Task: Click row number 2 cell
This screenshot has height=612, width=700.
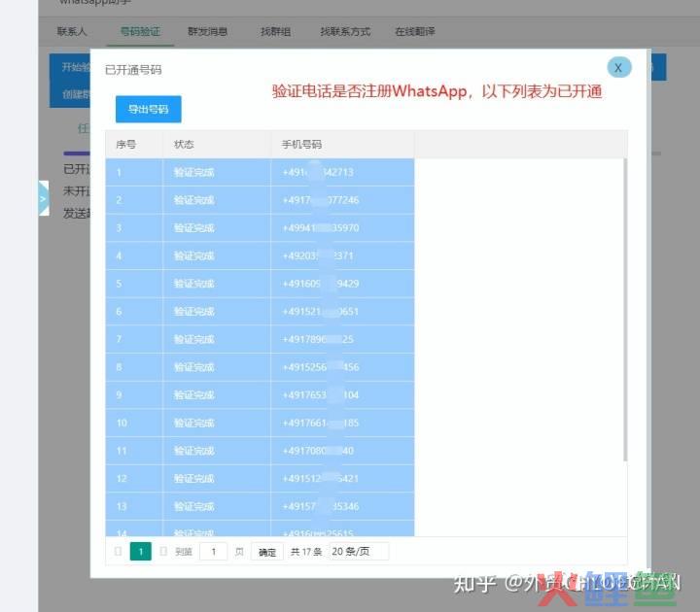Action: 134,200
